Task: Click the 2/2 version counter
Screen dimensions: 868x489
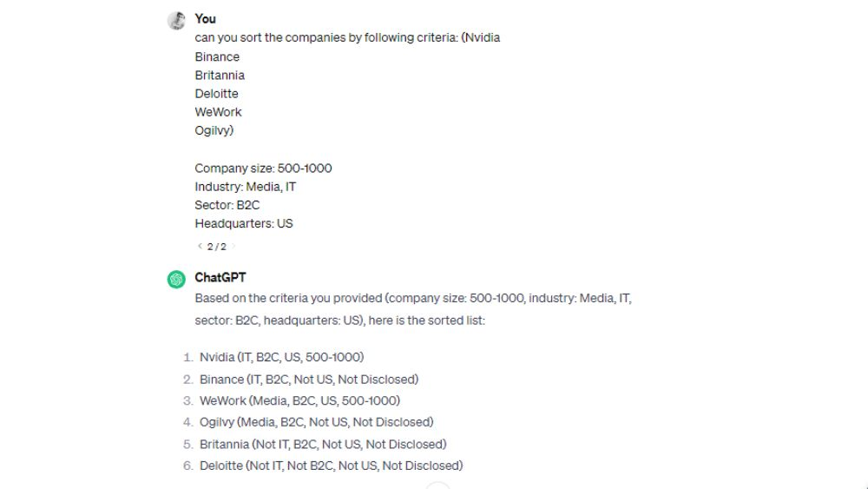Action: (x=216, y=247)
